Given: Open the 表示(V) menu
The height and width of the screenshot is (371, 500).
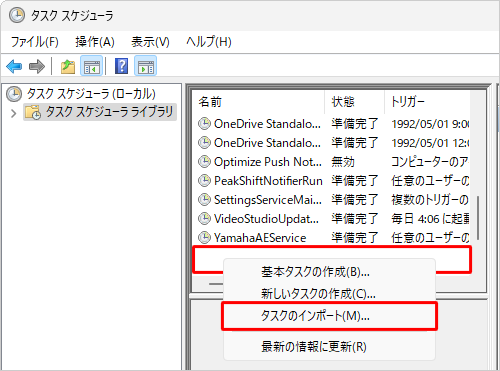Looking at the screenshot, I should tap(150, 42).
